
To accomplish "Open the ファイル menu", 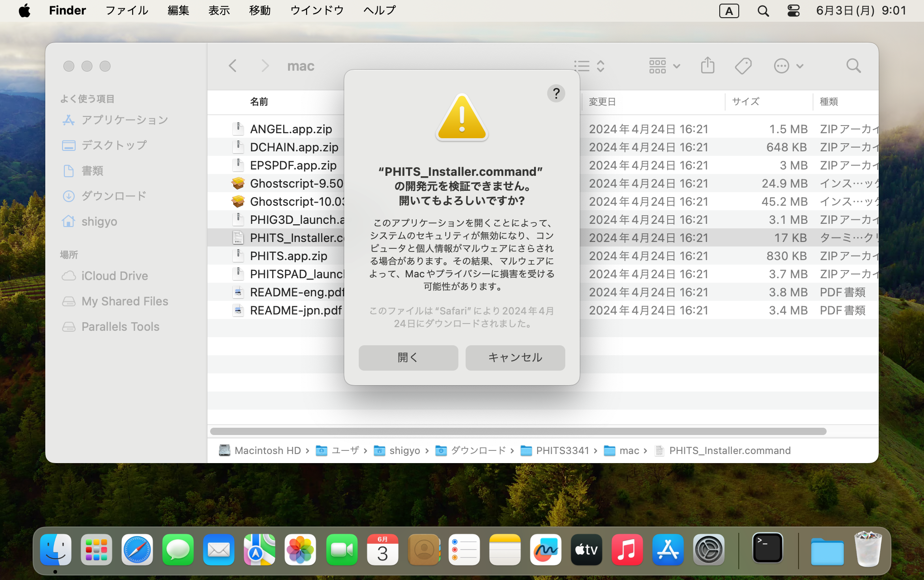I will 126,10.
